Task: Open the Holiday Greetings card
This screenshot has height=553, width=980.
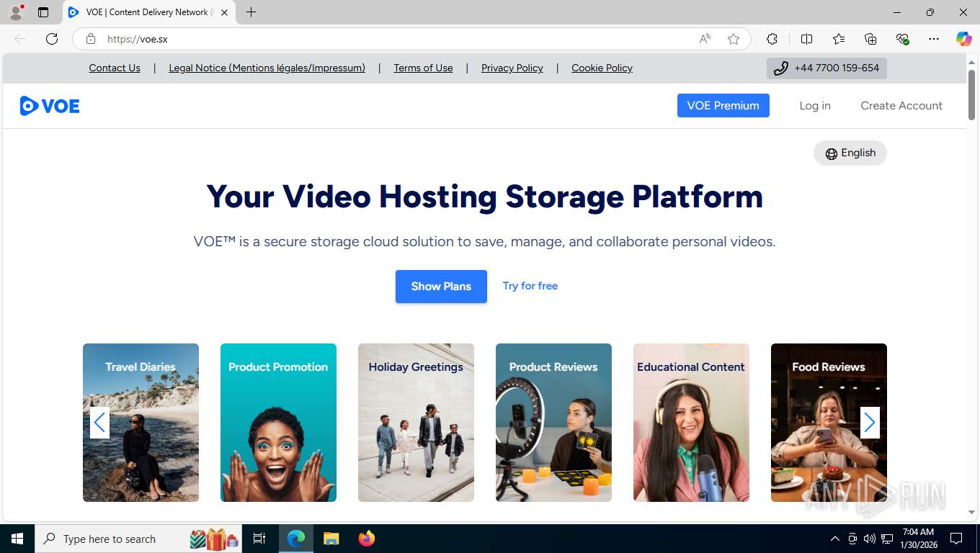Action: click(416, 423)
